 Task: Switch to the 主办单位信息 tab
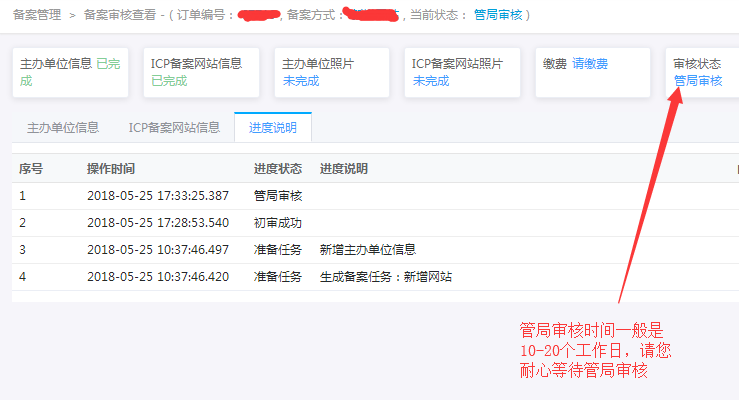coord(63,128)
